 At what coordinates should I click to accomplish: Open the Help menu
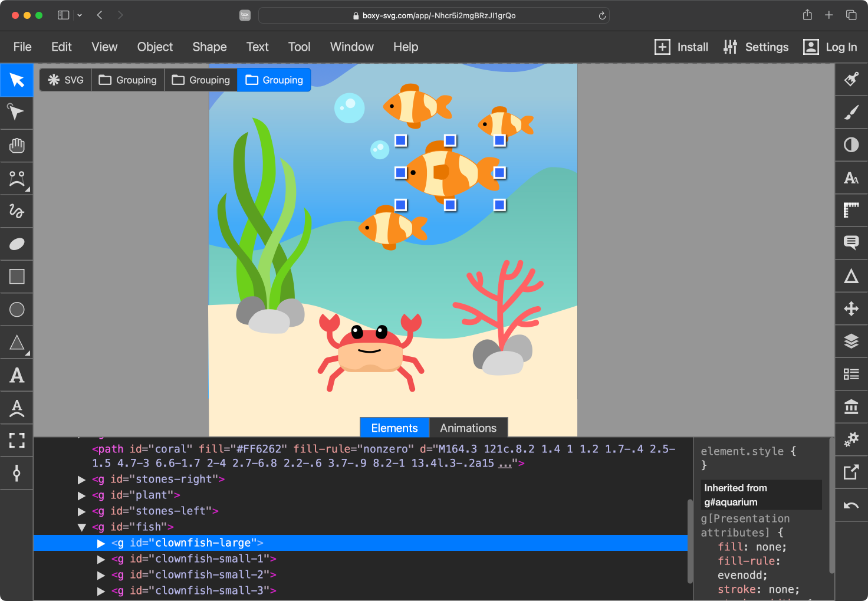(406, 47)
